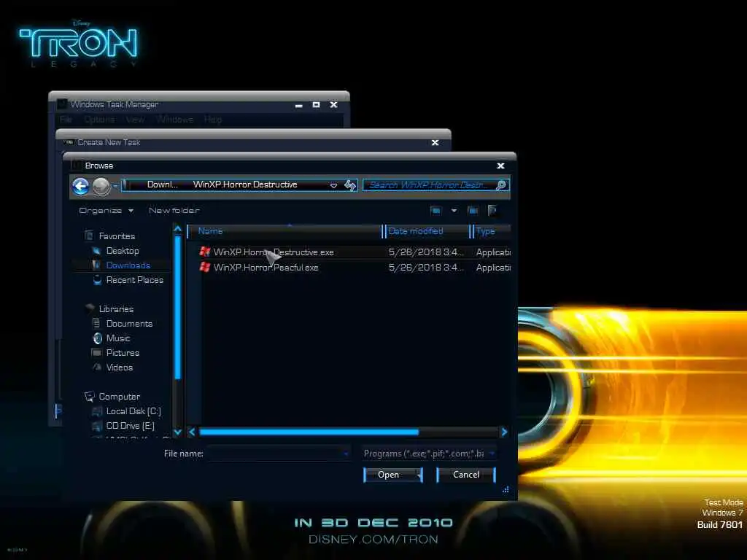Screen dimensions: 747x560
Task: Sort files by the Name column
Action: [285, 231]
